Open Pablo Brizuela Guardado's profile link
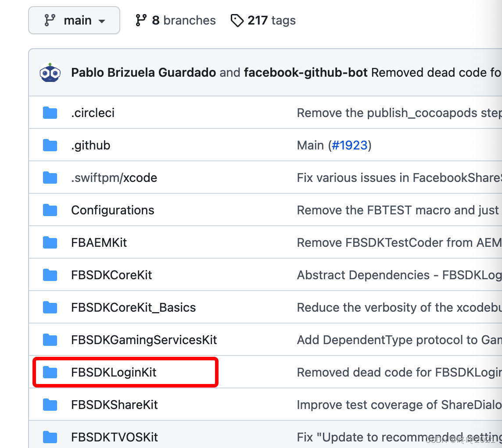Screen dimensions: 502x448 click(x=143, y=73)
